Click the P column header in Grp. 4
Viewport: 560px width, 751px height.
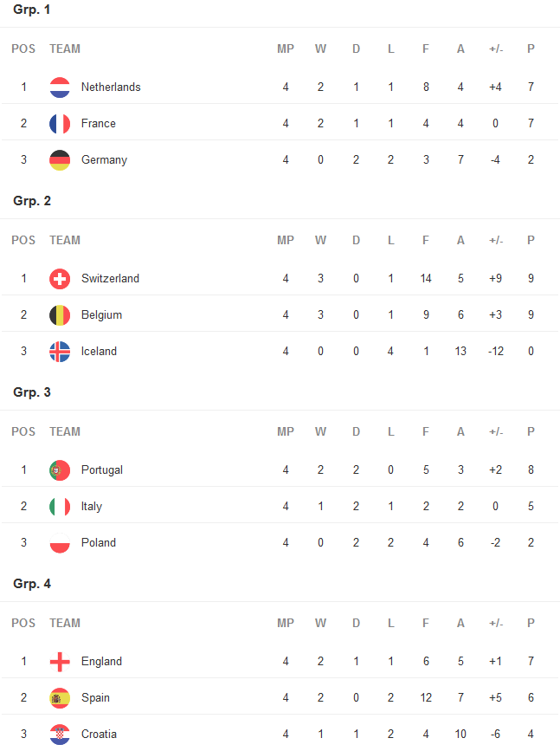point(531,624)
